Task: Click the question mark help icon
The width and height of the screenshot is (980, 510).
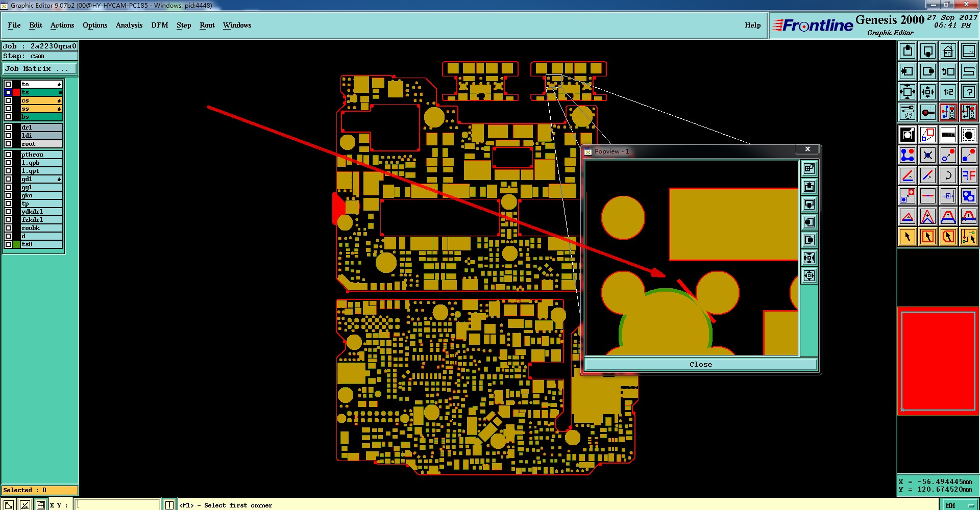Action: coord(969,92)
